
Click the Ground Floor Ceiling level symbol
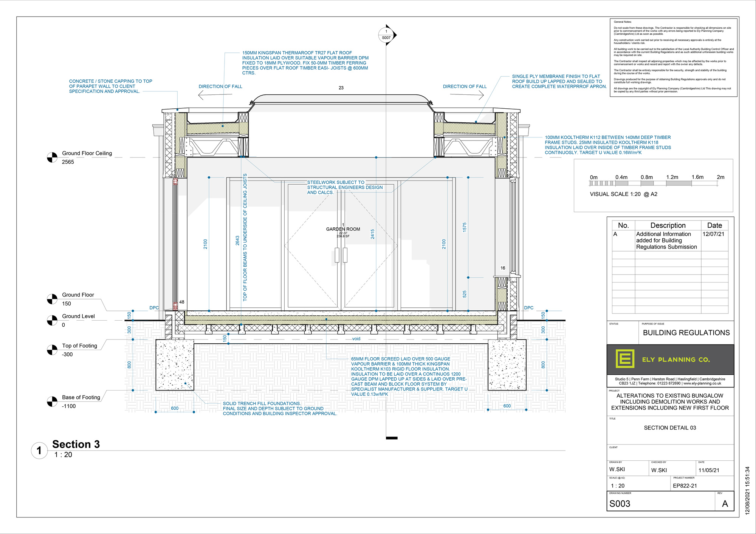[x=52, y=157]
